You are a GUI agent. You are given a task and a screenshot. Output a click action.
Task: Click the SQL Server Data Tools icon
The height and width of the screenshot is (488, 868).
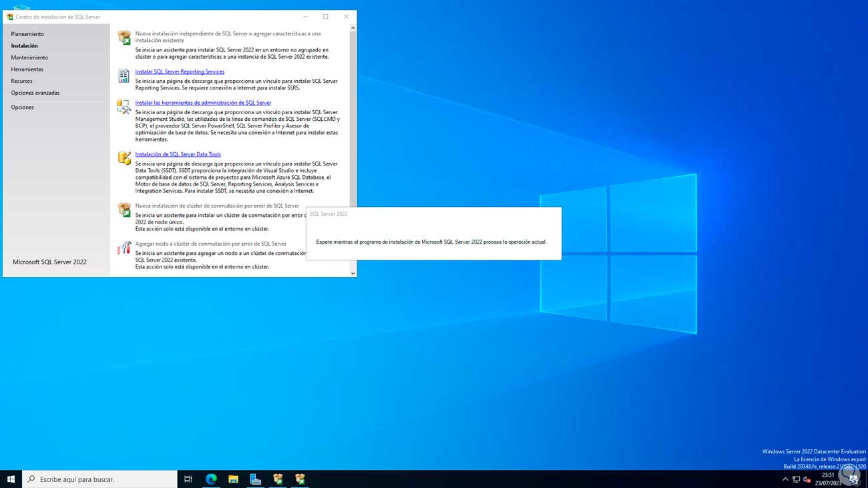pos(124,158)
